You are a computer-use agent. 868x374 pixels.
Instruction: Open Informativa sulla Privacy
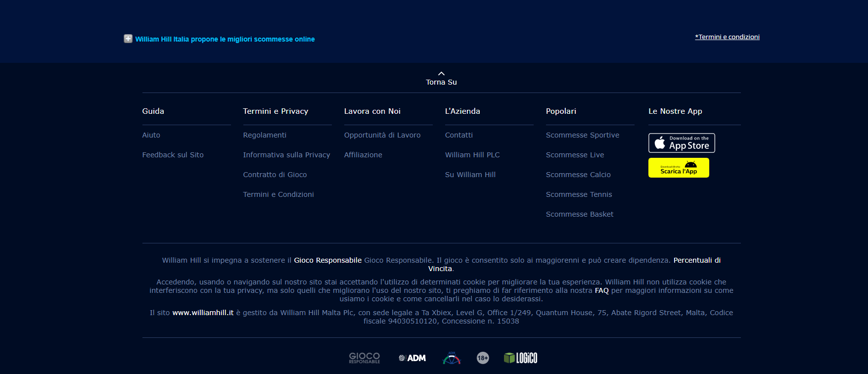(x=286, y=155)
